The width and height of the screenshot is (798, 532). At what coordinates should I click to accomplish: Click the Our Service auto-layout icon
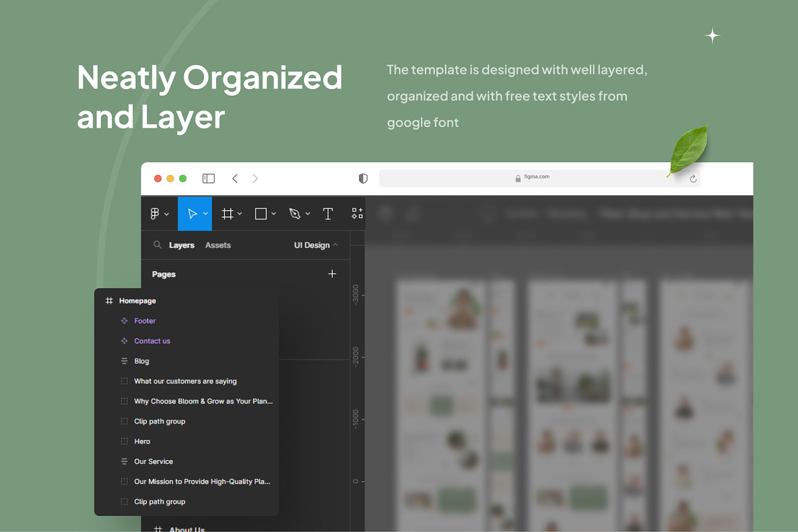[x=124, y=462]
